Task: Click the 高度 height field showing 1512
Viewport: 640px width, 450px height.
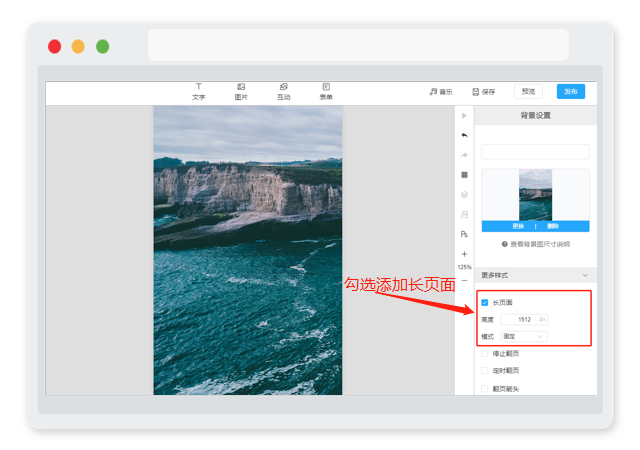Action: (524, 319)
